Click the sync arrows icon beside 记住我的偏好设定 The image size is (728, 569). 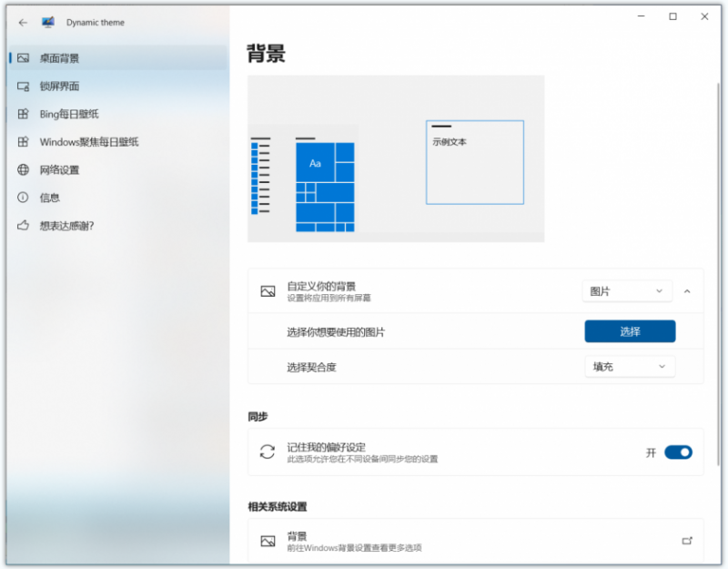268,452
